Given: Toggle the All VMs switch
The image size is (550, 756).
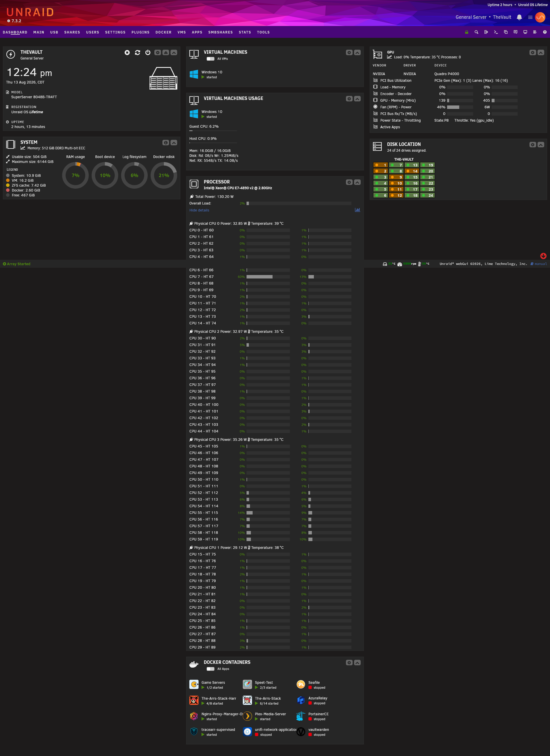Looking at the screenshot, I should pyautogui.click(x=210, y=59).
